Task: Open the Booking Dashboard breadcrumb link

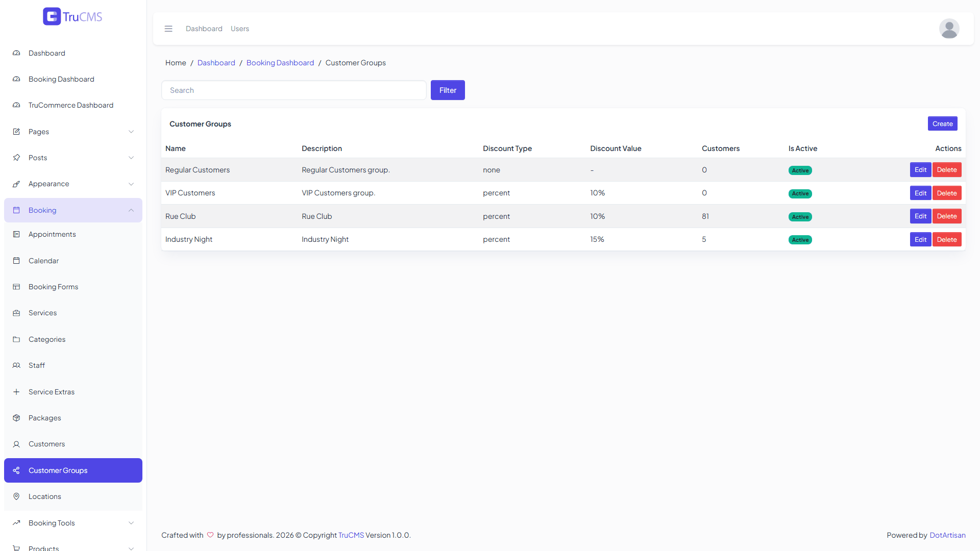Action: click(x=280, y=63)
